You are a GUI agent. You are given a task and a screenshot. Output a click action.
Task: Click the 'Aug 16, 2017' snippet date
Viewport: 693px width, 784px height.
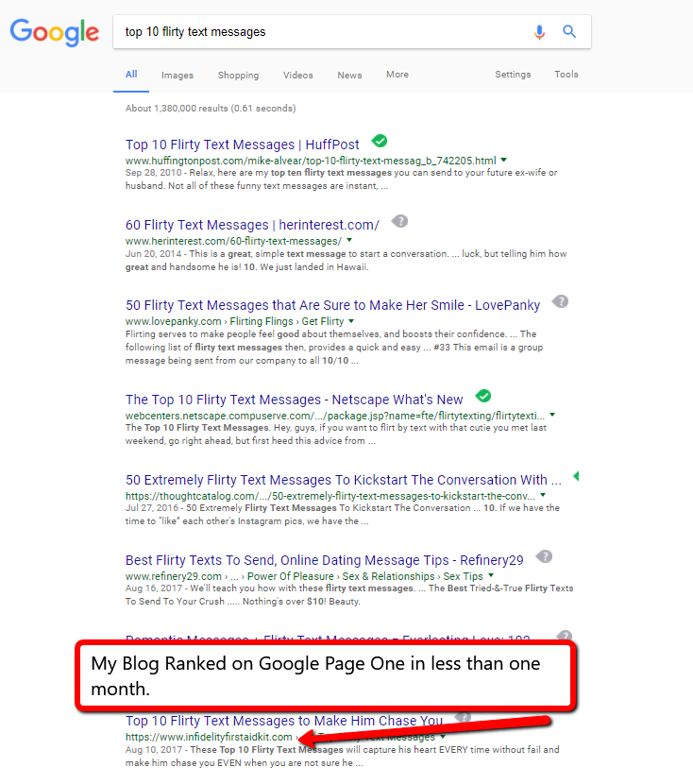click(154, 588)
